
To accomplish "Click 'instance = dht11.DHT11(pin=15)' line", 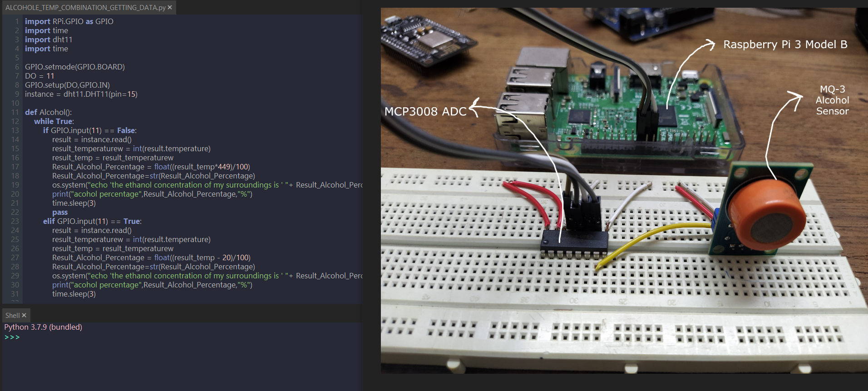I will click(x=81, y=94).
